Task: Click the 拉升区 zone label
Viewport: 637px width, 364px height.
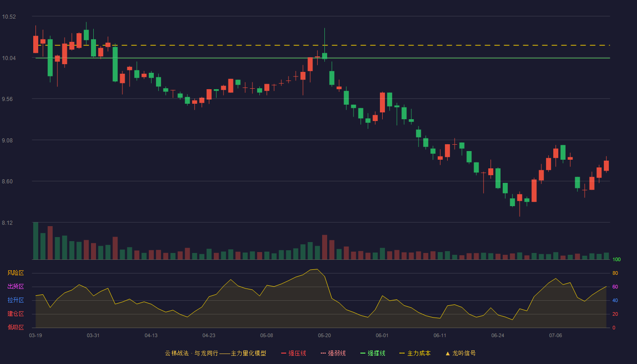Action: (x=15, y=300)
